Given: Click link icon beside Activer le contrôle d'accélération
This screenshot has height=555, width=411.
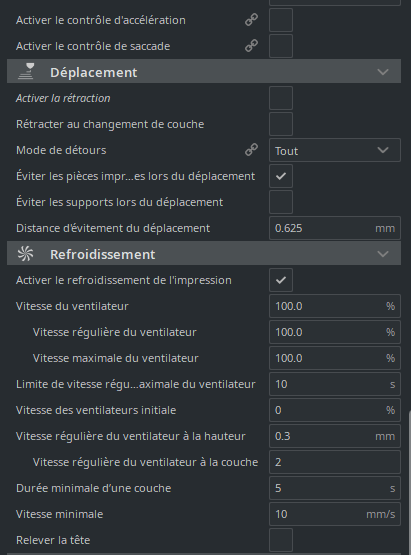Looking at the screenshot, I should pyautogui.click(x=251, y=20).
